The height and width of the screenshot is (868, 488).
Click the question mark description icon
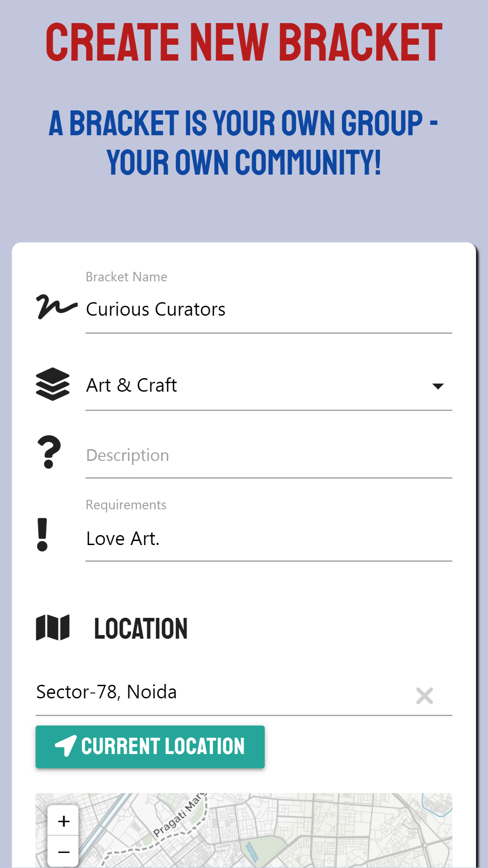point(49,452)
